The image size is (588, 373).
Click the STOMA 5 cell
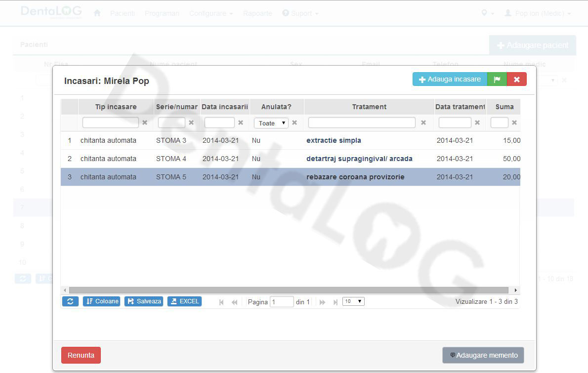click(x=171, y=177)
